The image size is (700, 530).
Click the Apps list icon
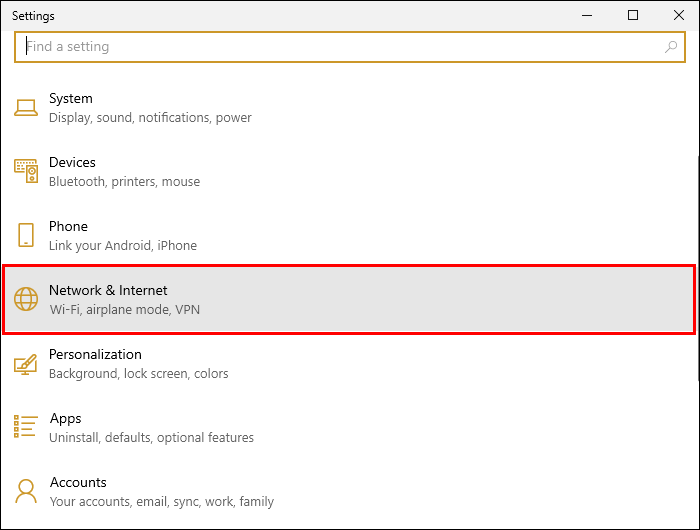pos(26,427)
